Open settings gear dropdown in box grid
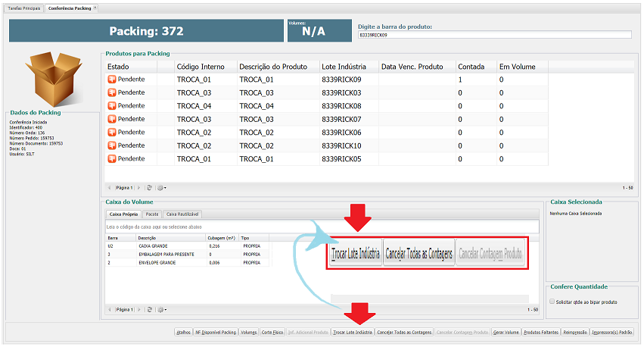Image resolution: width=644 pixels, height=347 pixels. (162, 309)
